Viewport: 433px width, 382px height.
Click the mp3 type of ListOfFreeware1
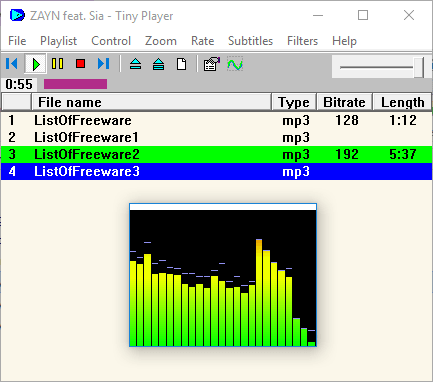(296, 138)
